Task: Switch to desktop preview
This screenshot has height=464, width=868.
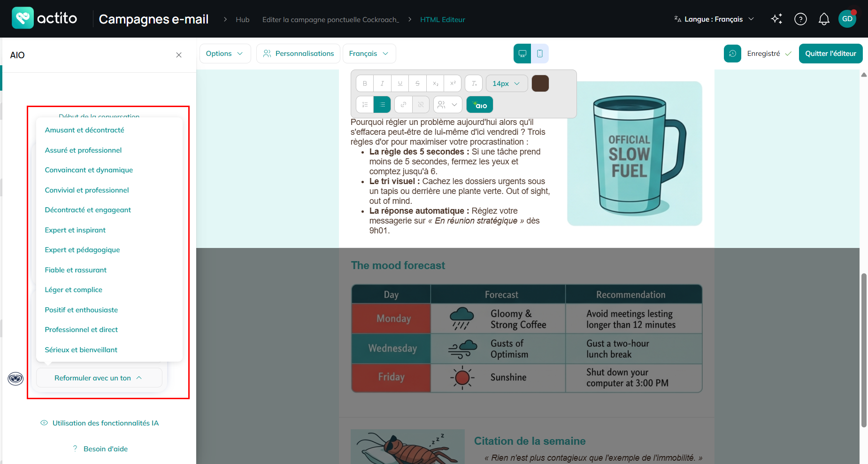Action: 522,54
